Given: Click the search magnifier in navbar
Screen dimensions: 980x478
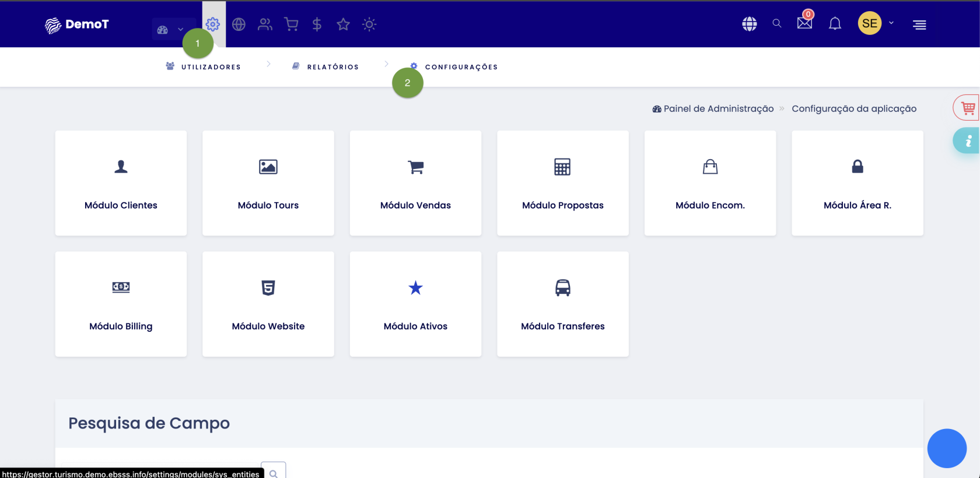Looking at the screenshot, I should point(777,23).
